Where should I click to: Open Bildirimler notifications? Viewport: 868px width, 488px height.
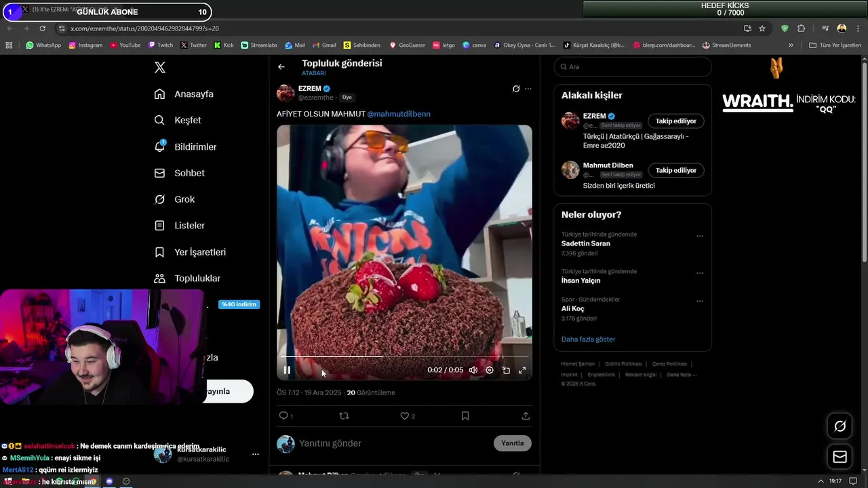click(x=185, y=146)
